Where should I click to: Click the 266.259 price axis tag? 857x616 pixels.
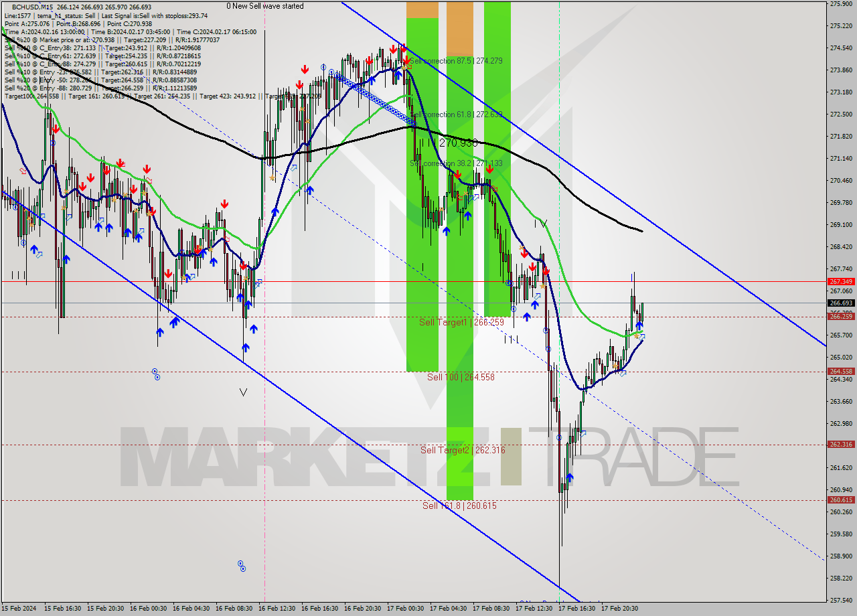[841, 317]
